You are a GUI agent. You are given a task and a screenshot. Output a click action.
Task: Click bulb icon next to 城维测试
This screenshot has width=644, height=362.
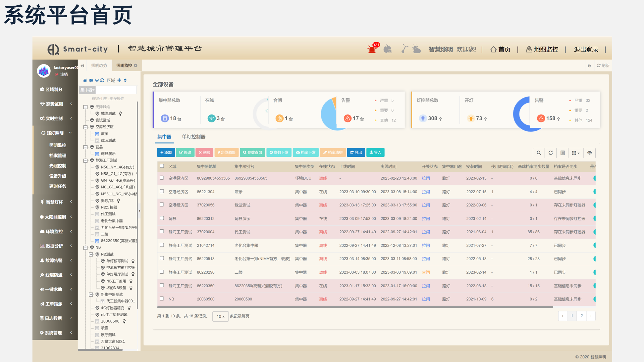(121, 113)
